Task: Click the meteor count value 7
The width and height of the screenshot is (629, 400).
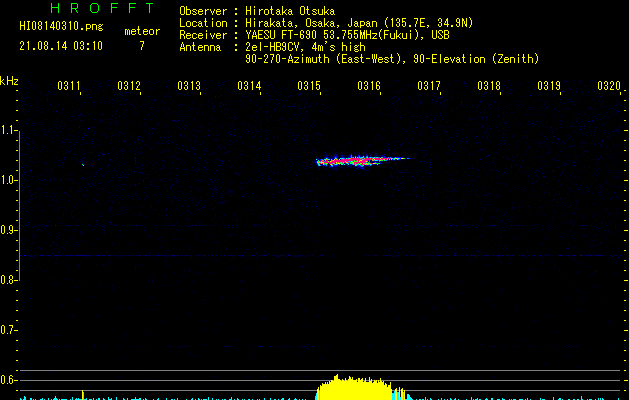Action: pyautogui.click(x=142, y=46)
